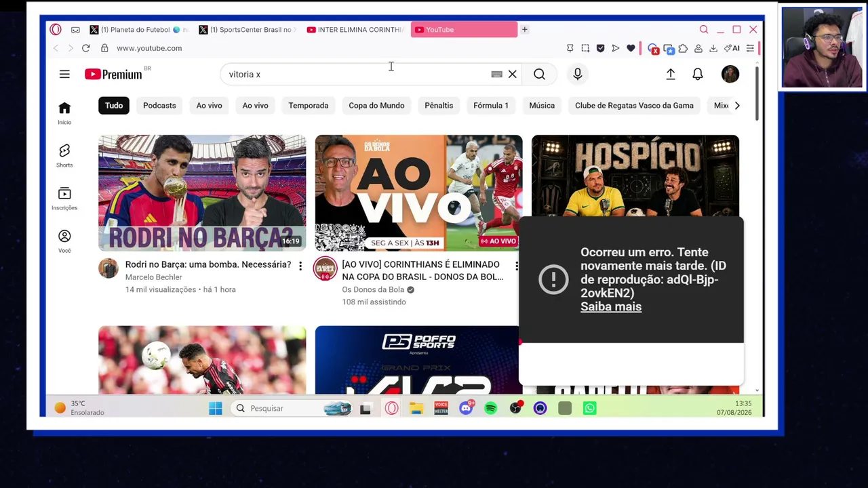Open WhatsApp from the taskbar
The image size is (868, 488).
pos(590,408)
